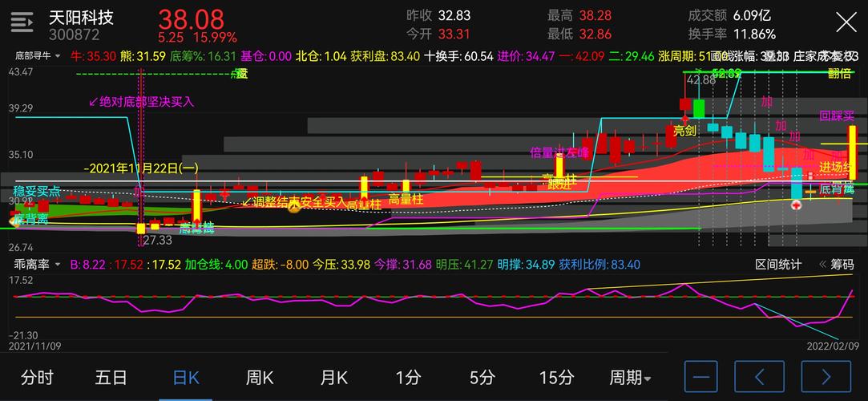Click 今撑: 31.68 value
Image resolution: width=868 pixels, height=401 pixels.
403,265
